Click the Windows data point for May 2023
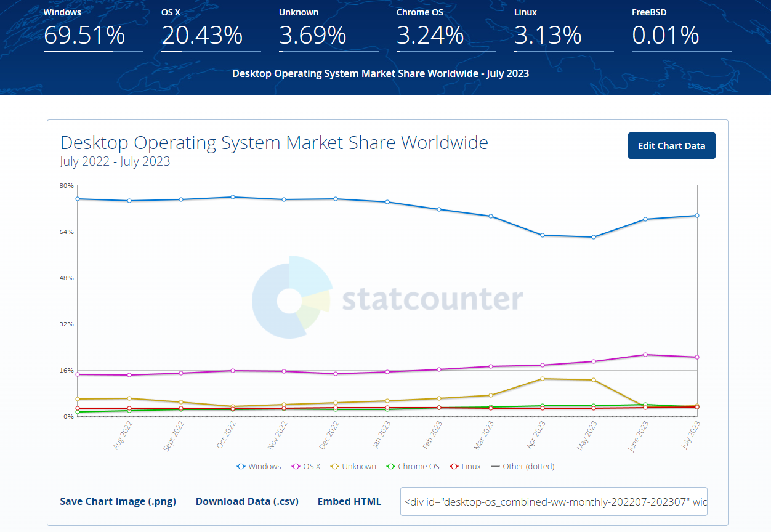Viewport: 771px width, 532px height. 594,237
